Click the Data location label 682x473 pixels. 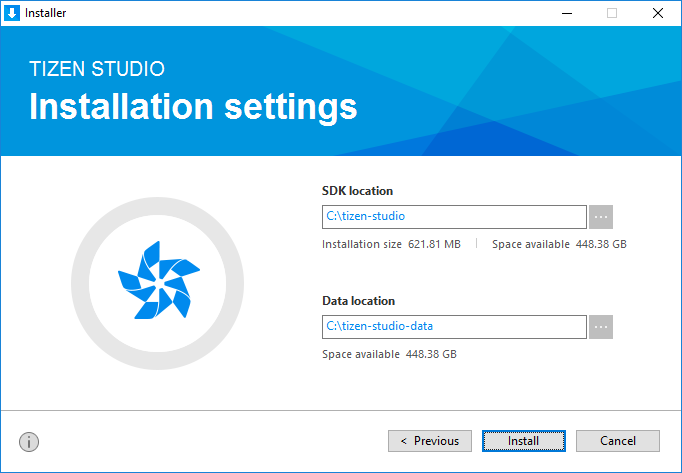[358, 301]
